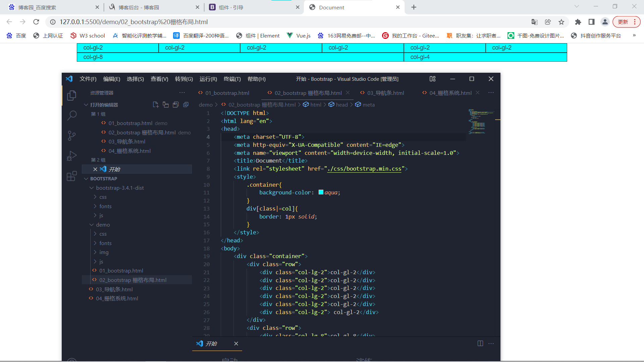Open 04_栅格系统.html in the file tree
644x362 pixels.
(x=117, y=299)
